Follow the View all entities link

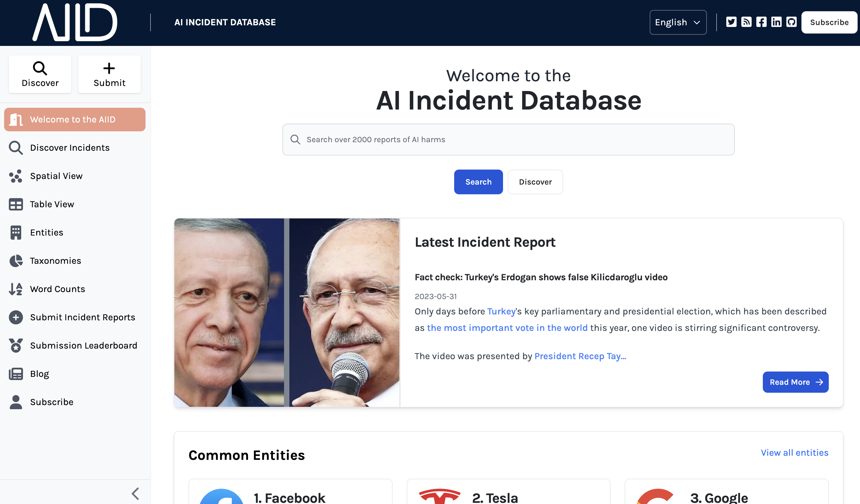pyautogui.click(x=794, y=452)
